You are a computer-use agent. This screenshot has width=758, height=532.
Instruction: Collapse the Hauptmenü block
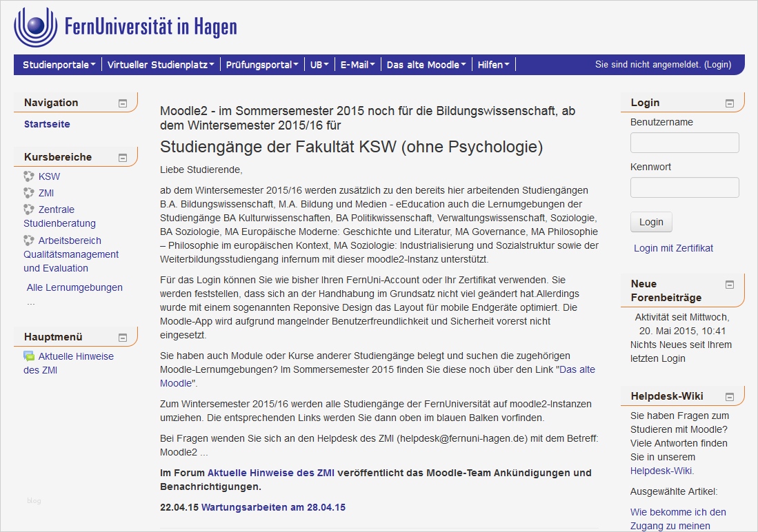point(123,337)
